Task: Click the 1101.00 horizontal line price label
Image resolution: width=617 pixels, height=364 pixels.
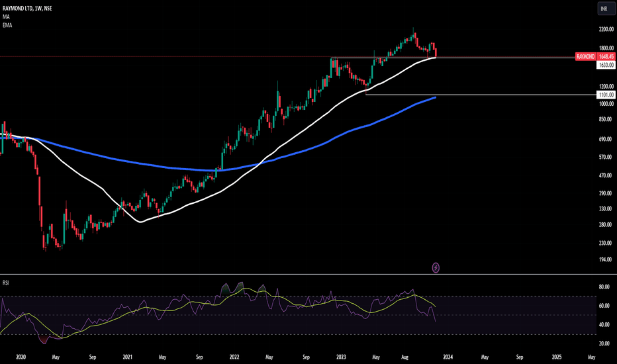Action: click(606, 95)
